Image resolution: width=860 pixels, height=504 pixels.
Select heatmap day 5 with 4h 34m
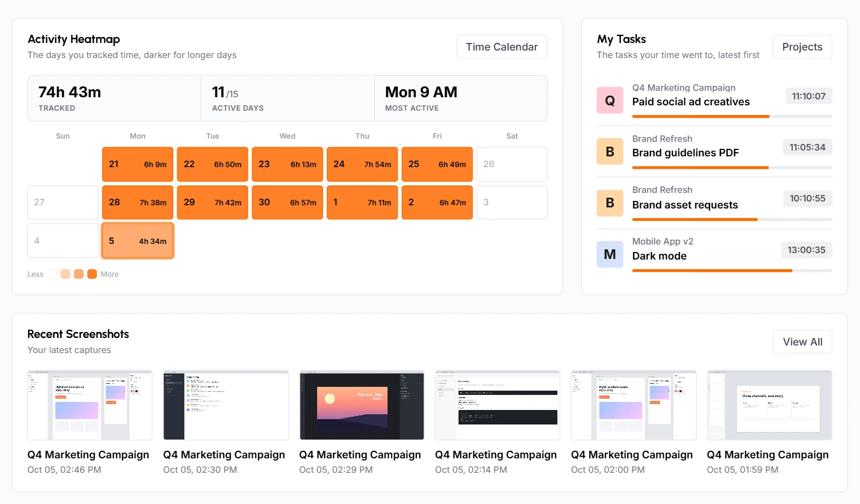[138, 241]
